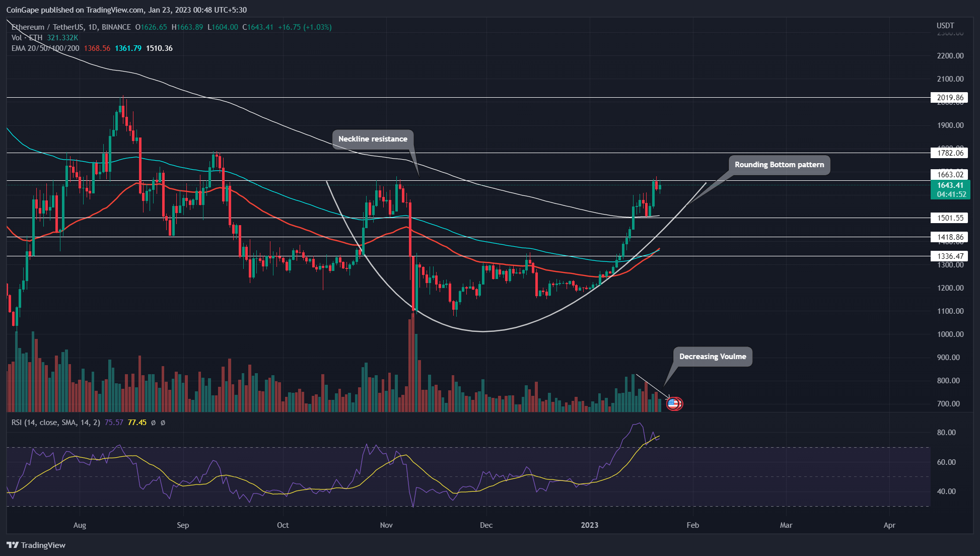The height and width of the screenshot is (556, 980).
Task: Select the 1336.47 price level label
Action: 949,256
